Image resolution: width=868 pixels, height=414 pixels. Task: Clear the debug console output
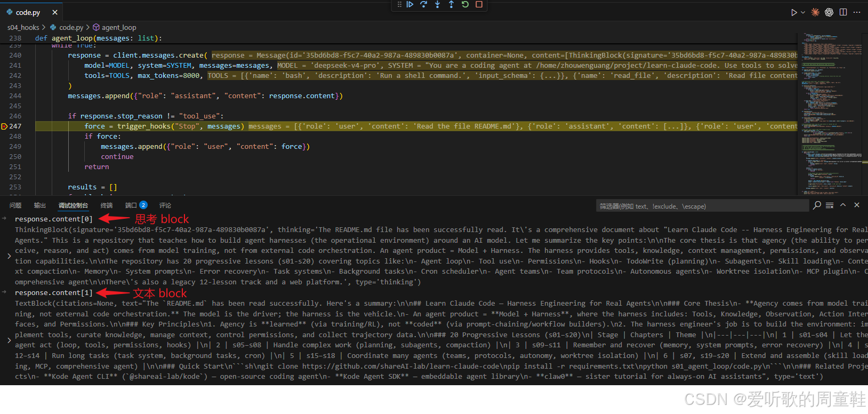[x=830, y=205]
